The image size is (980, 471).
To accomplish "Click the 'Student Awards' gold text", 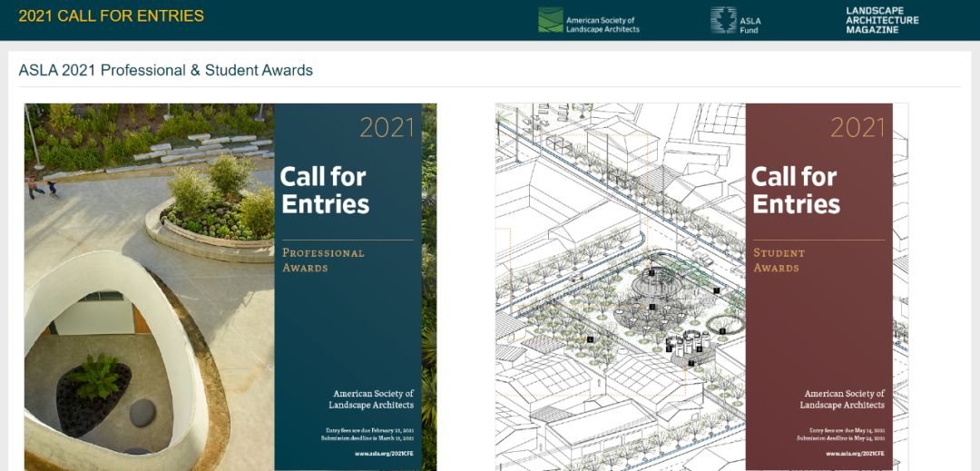I will (779, 260).
